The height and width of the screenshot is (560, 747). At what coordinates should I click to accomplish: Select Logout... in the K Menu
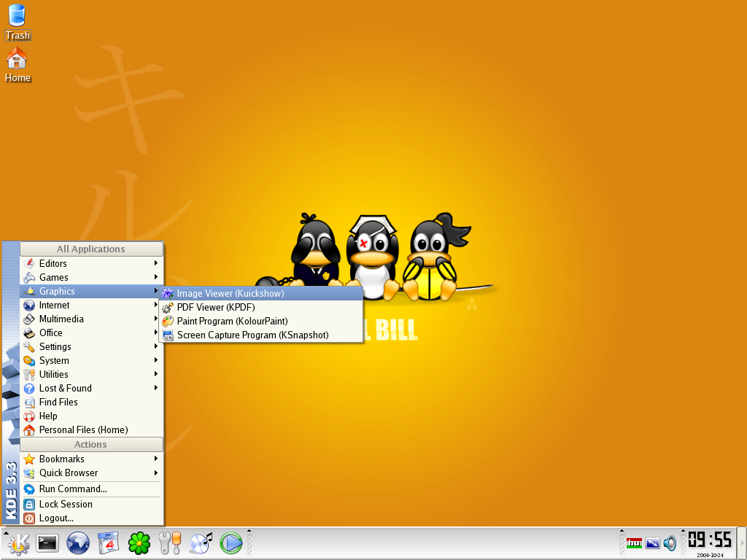pos(91,518)
